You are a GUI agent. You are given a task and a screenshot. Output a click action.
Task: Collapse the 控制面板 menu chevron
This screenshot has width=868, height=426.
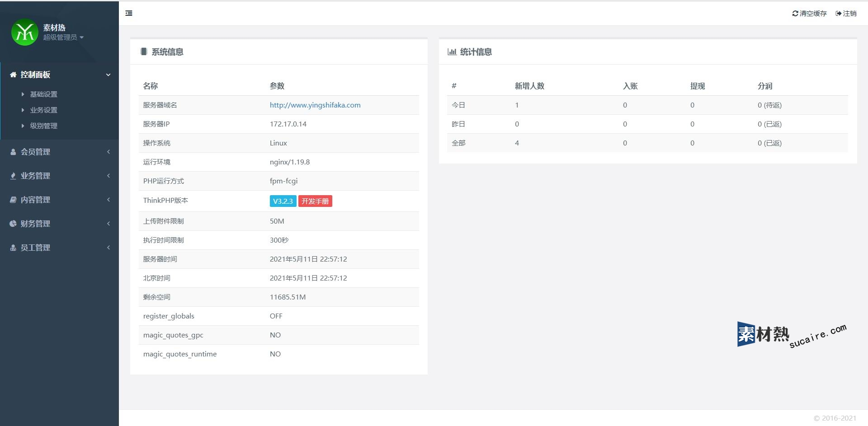[x=108, y=75]
